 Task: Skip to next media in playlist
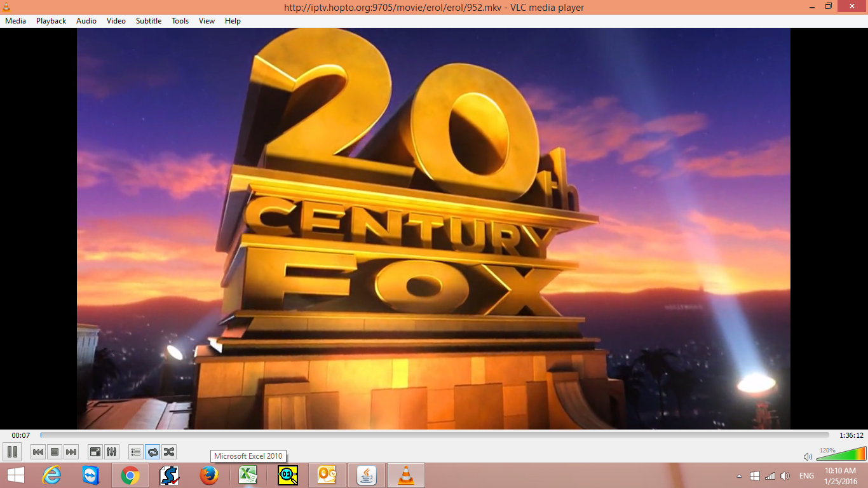(71, 452)
